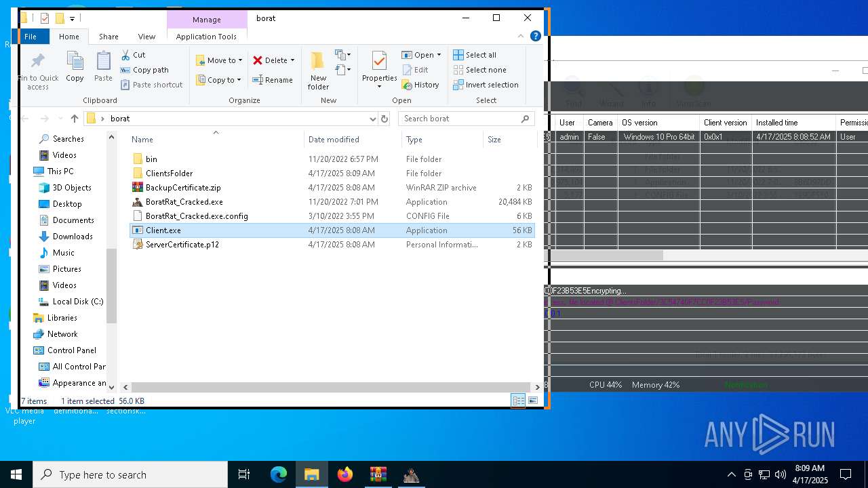Open file History
The height and width of the screenshot is (488, 868).
pyautogui.click(x=420, y=85)
